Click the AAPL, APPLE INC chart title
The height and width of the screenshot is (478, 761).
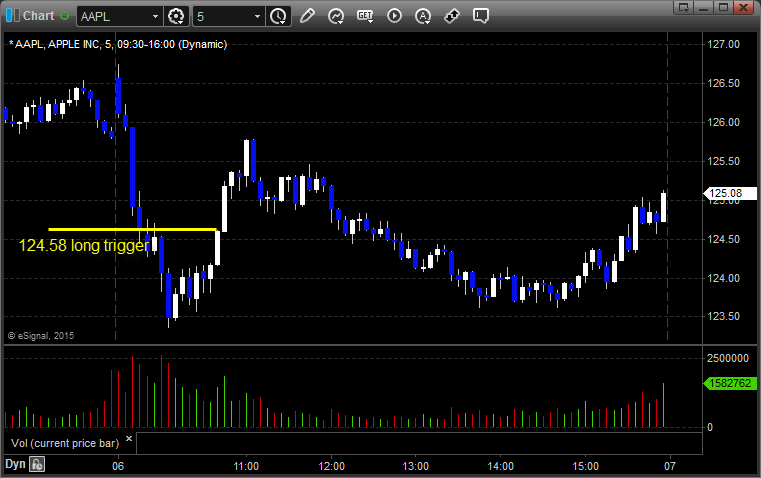coord(118,44)
